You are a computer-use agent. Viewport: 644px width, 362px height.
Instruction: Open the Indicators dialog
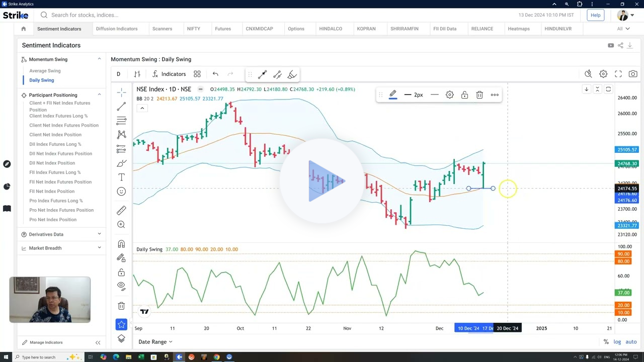pyautogui.click(x=169, y=74)
